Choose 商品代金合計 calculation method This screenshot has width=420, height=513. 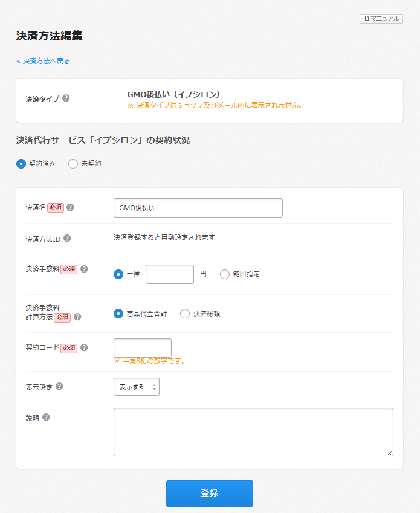coord(118,314)
